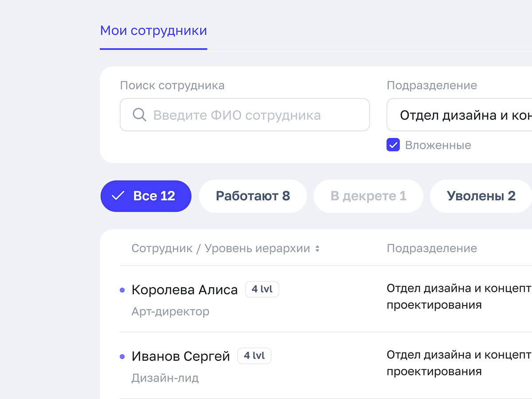
Task: Open employee Иванов Сергей
Action: coord(180,356)
